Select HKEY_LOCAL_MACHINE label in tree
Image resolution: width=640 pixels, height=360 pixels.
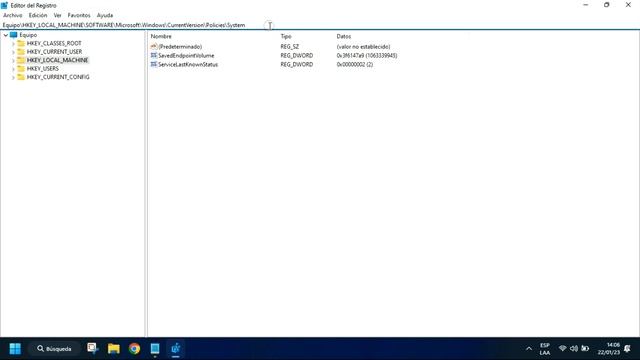coord(57,60)
